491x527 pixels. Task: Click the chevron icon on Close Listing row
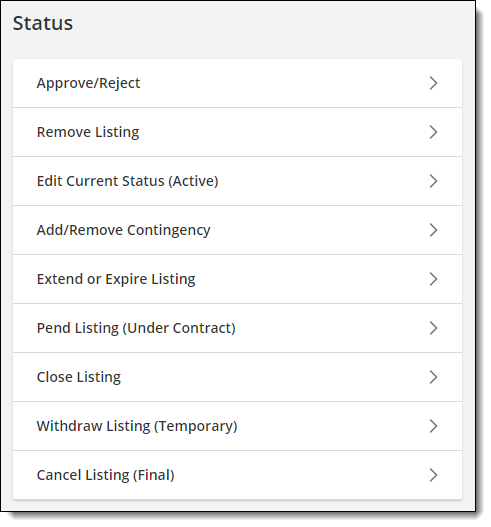point(433,377)
